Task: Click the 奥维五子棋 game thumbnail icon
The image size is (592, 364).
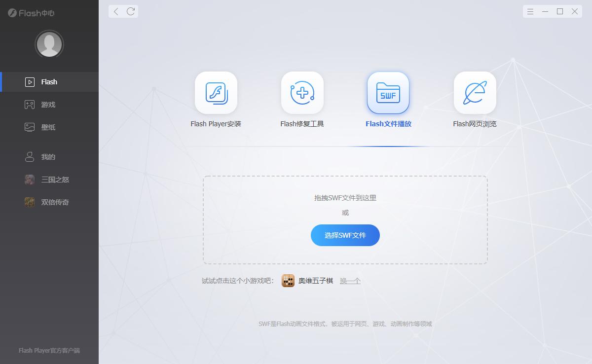Action: pos(288,281)
